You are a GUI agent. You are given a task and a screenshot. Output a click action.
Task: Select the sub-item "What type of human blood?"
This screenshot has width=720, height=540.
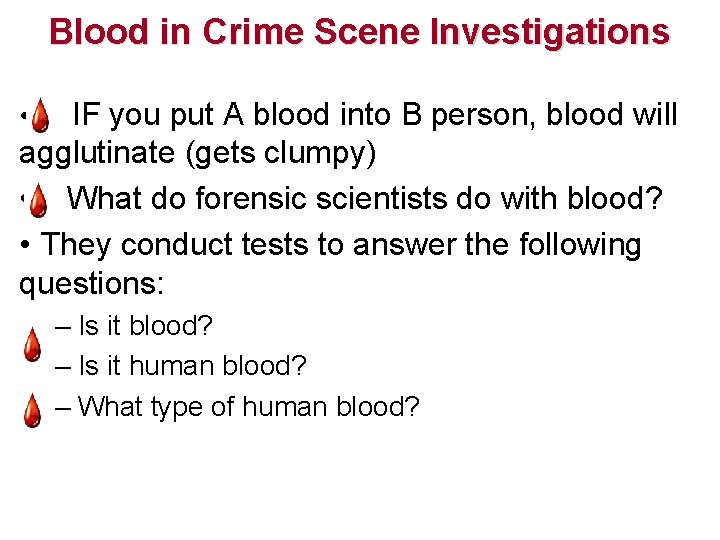pyautogui.click(x=249, y=407)
